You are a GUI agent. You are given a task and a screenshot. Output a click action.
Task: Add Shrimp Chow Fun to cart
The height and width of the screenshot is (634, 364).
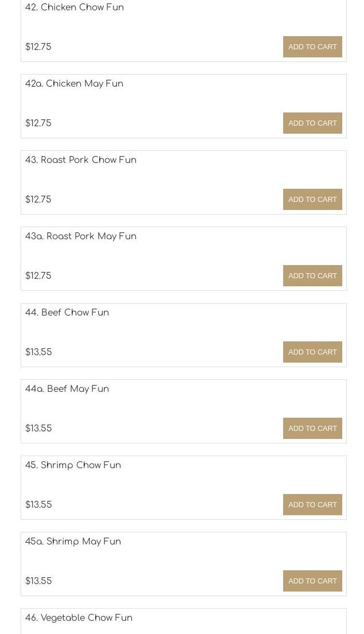pyautogui.click(x=312, y=505)
